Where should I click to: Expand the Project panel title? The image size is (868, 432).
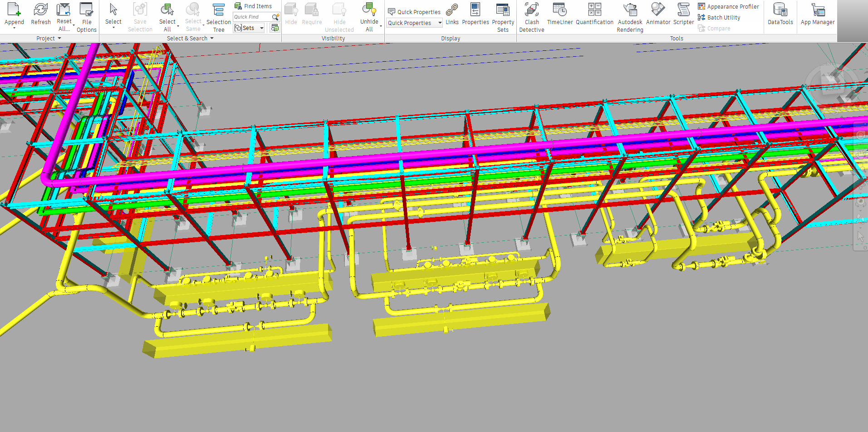[x=49, y=39]
